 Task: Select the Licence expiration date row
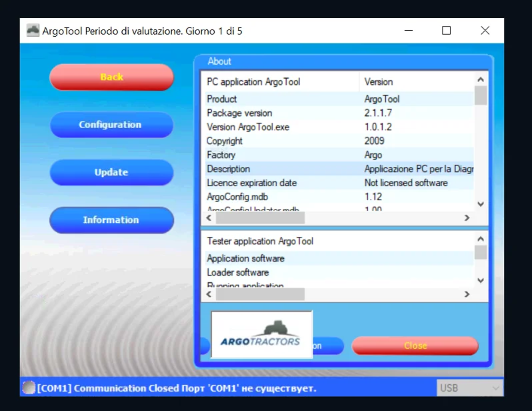coord(280,183)
